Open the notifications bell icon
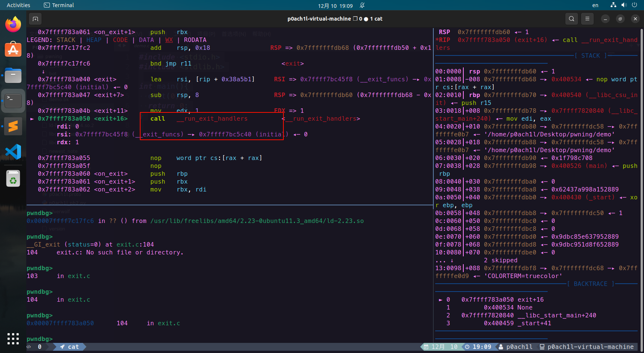Viewport: 644px width, 353px height. click(x=362, y=5)
